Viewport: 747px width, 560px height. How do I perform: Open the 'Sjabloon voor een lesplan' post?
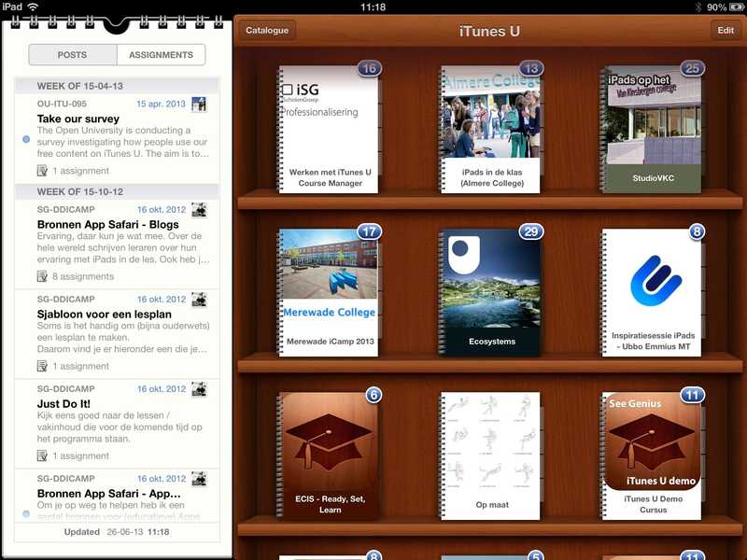(x=99, y=315)
